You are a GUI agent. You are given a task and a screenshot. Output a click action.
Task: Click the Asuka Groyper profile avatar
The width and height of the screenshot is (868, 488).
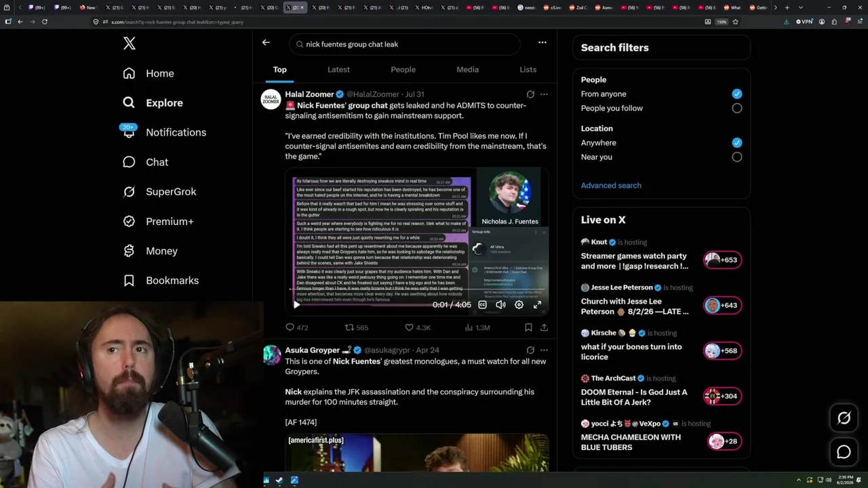pos(271,355)
